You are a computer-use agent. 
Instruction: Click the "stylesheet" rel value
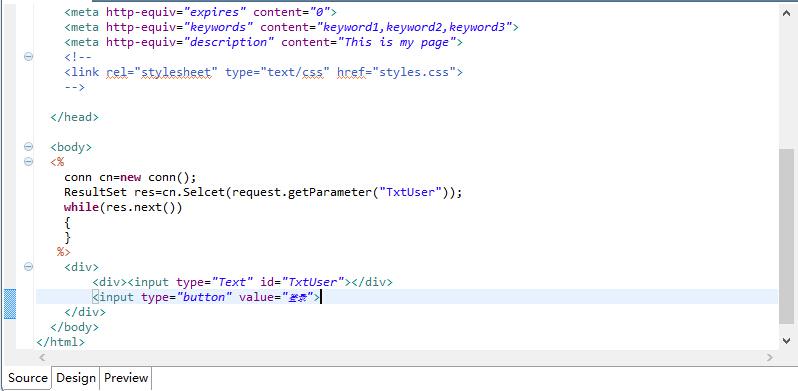176,72
